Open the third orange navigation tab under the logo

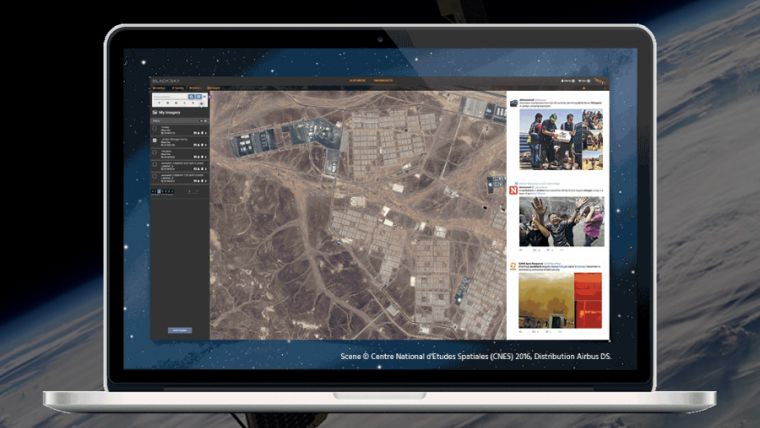click(x=195, y=88)
